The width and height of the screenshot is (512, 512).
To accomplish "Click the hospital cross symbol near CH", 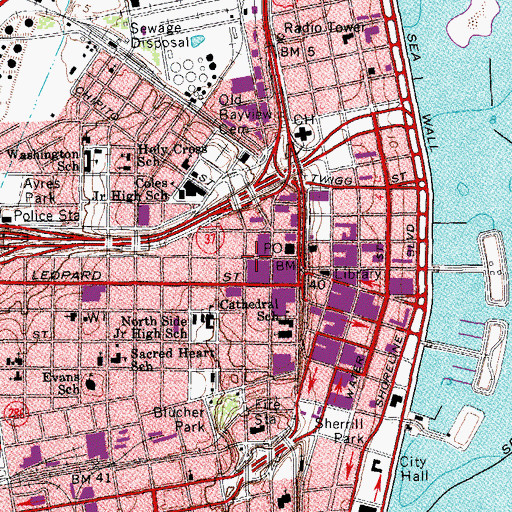I will (304, 134).
